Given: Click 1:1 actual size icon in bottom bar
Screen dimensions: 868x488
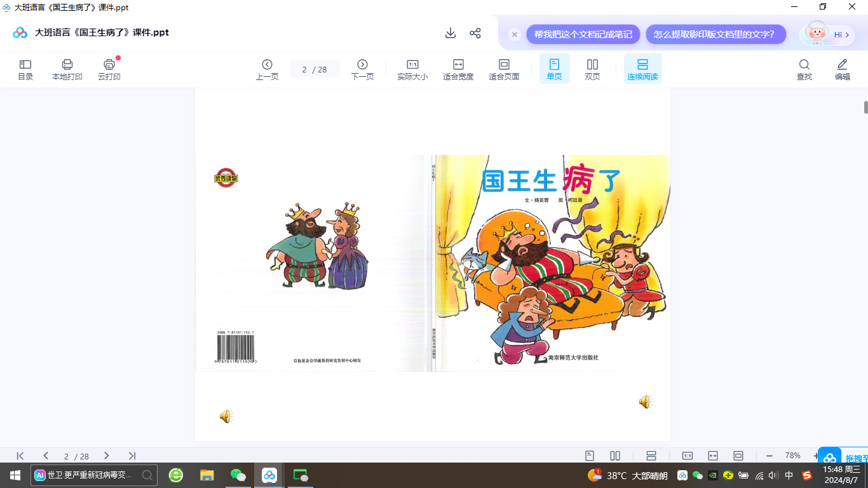Looking at the screenshot, I should pos(688,456).
